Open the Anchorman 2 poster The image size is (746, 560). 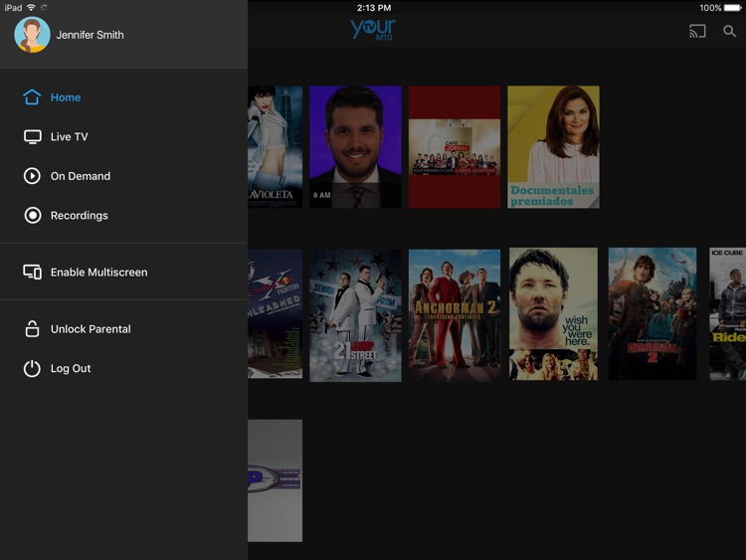[455, 315]
